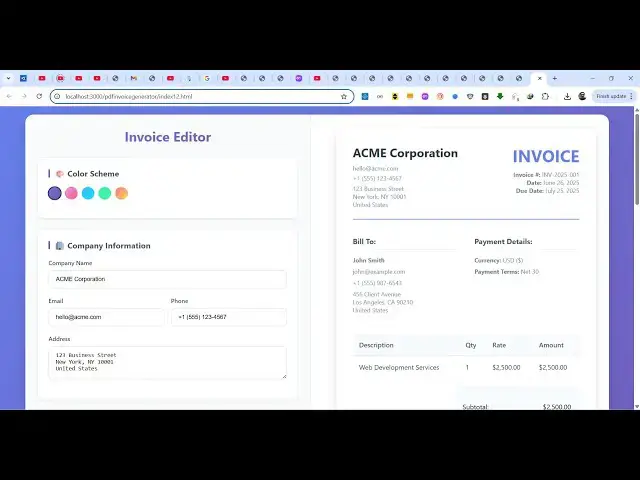Select the orange color scheme swatch
640x480 pixels.
122,193
